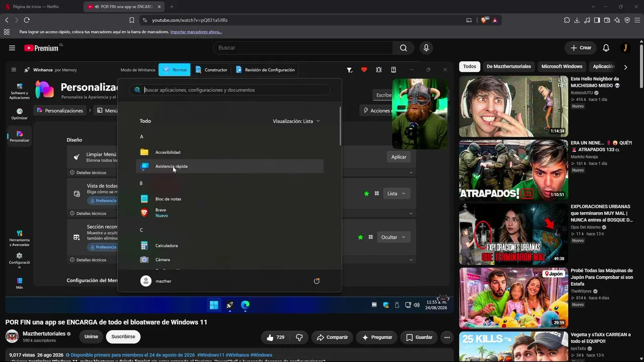Select the Constructor mode tab in Winhance
644x362 pixels.
pyautogui.click(x=211, y=70)
